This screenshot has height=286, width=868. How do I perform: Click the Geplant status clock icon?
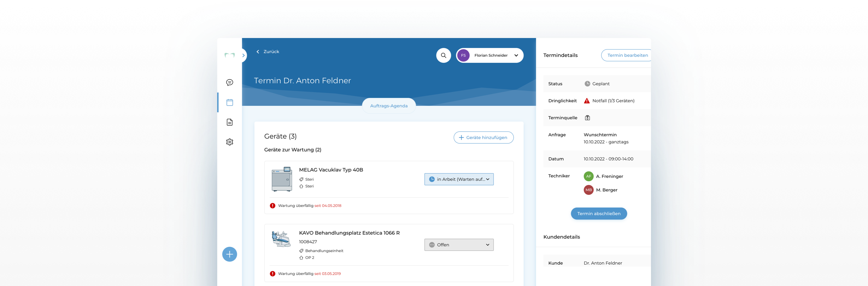[x=587, y=83]
